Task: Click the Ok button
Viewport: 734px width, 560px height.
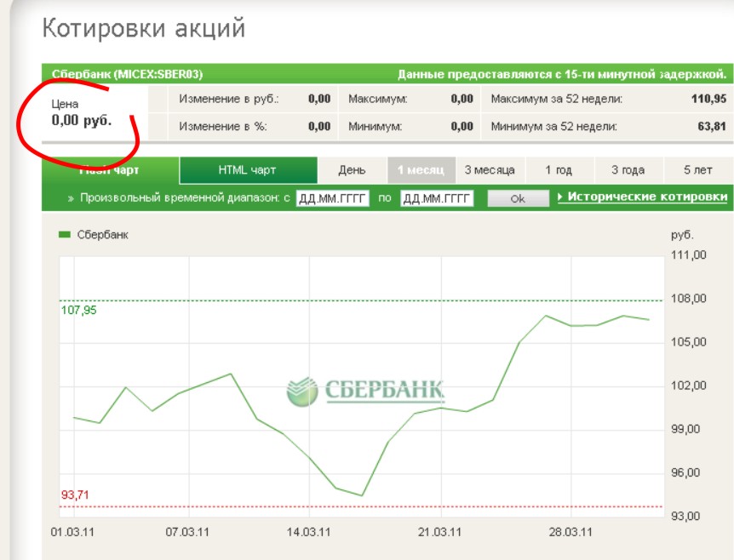Action: pos(518,198)
